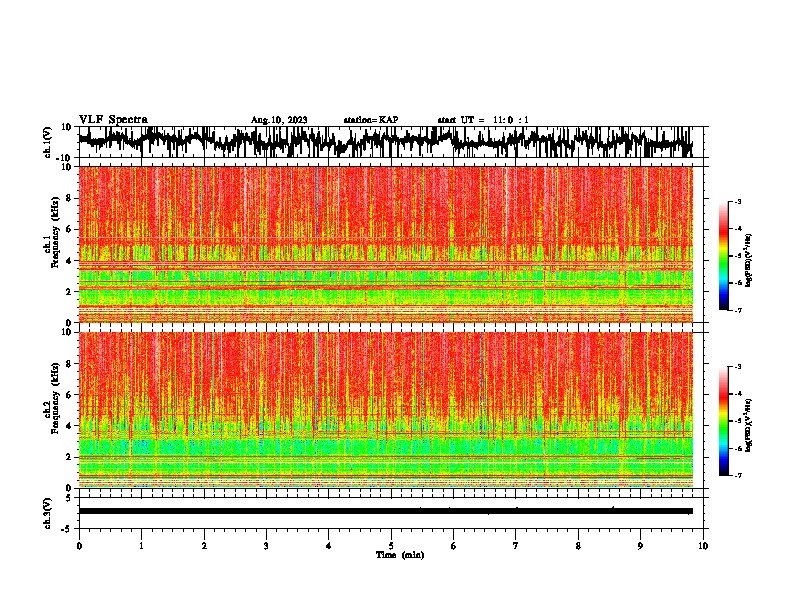Click the '-7' label on lower color scale

737,475
